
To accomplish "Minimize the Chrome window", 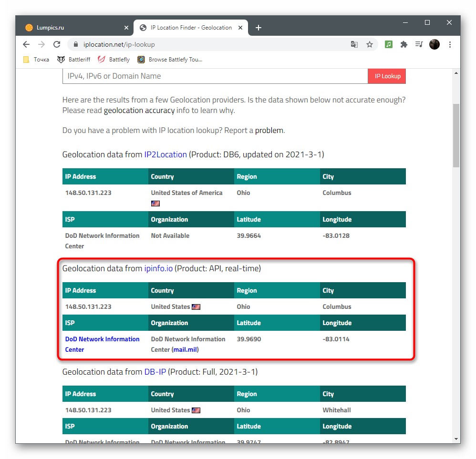I will click(x=405, y=22).
